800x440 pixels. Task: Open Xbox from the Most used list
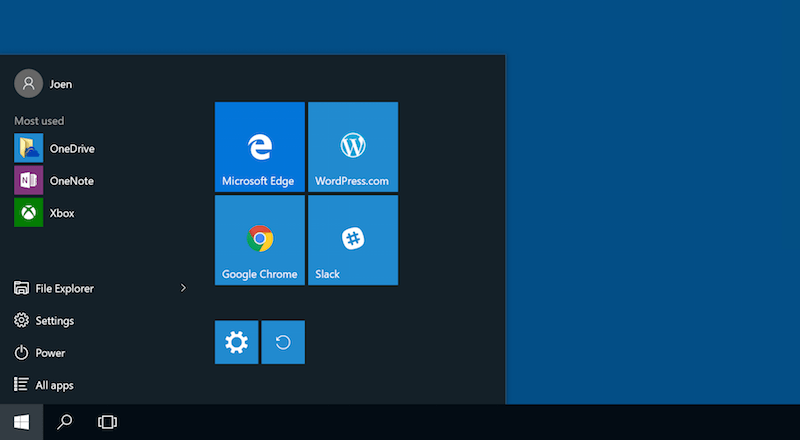(x=44, y=213)
